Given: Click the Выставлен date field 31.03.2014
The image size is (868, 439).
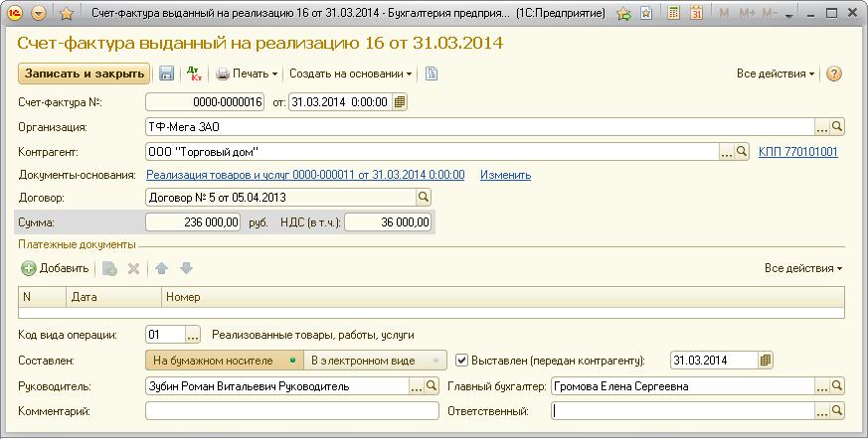Looking at the screenshot, I should tap(714, 361).
